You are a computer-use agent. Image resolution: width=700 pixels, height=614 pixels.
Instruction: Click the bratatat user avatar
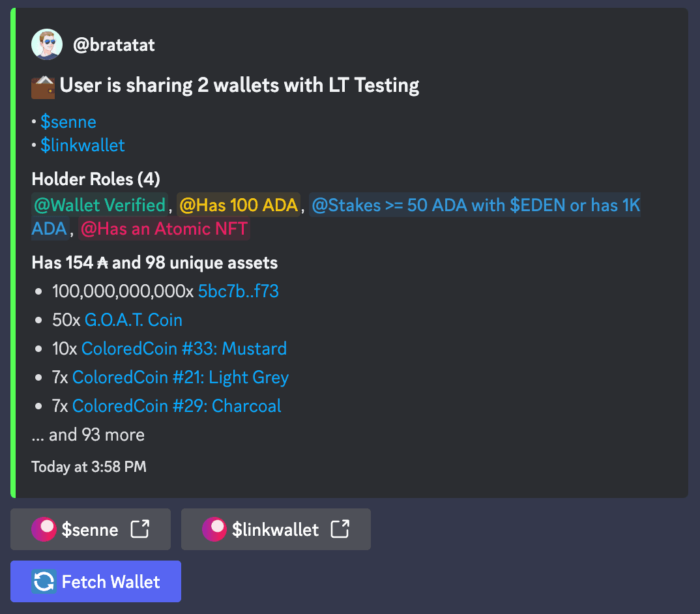pyautogui.click(x=47, y=44)
